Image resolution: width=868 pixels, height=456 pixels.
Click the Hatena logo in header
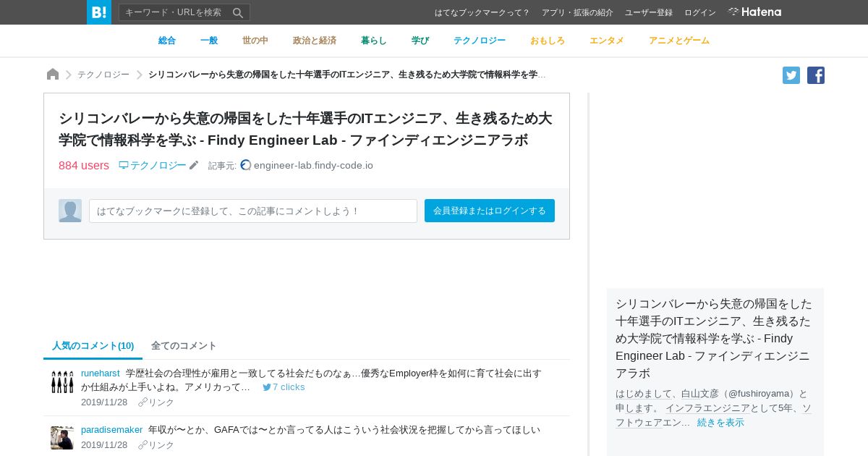click(754, 12)
